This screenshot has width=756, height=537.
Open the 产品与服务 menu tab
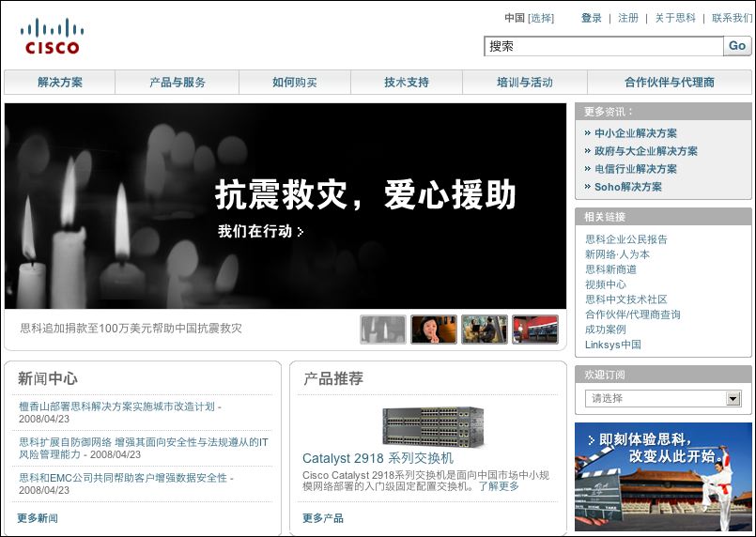[x=177, y=83]
